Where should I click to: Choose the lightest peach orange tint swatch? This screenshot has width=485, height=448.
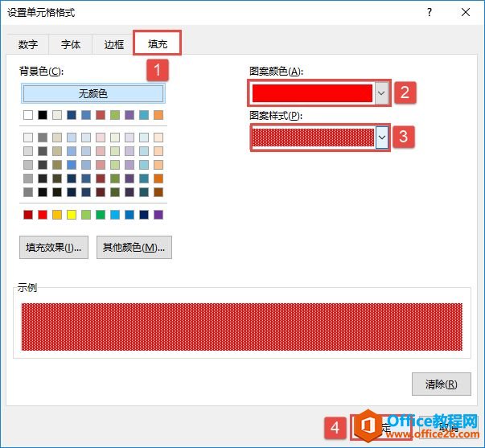(x=158, y=138)
